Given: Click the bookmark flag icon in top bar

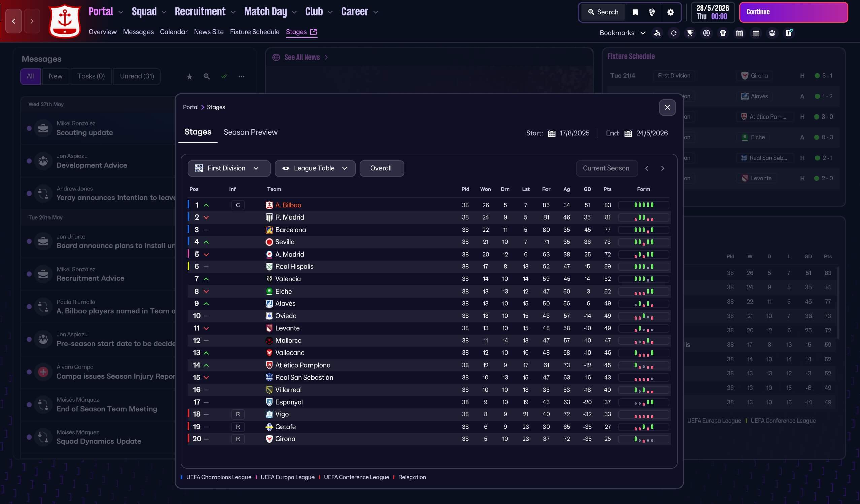Looking at the screenshot, I should click(x=635, y=12).
